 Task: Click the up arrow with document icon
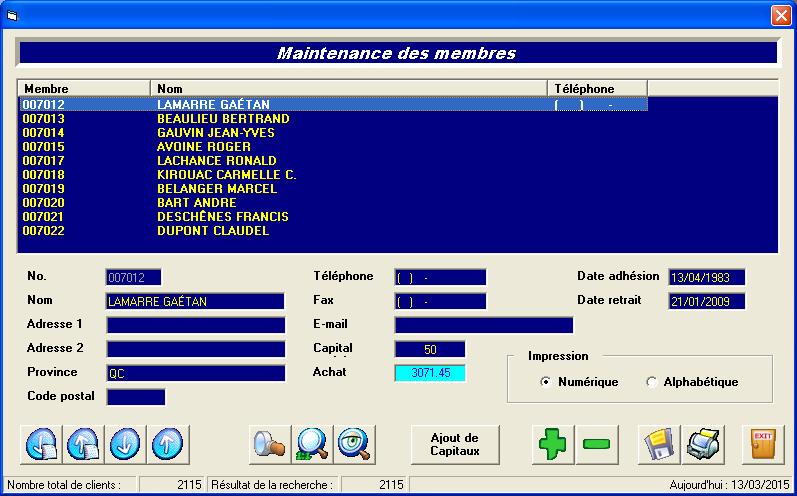tap(83, 443)
